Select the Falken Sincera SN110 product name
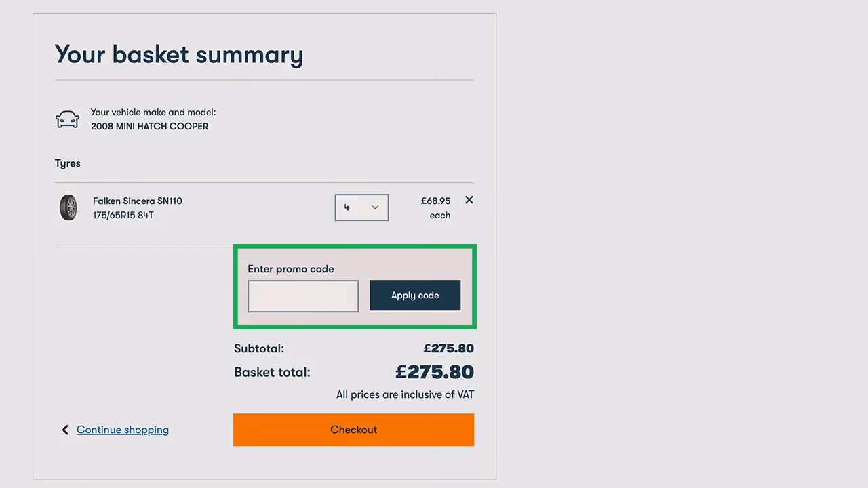The width and height of the screenshot is (868, 488). click(138, 201)
